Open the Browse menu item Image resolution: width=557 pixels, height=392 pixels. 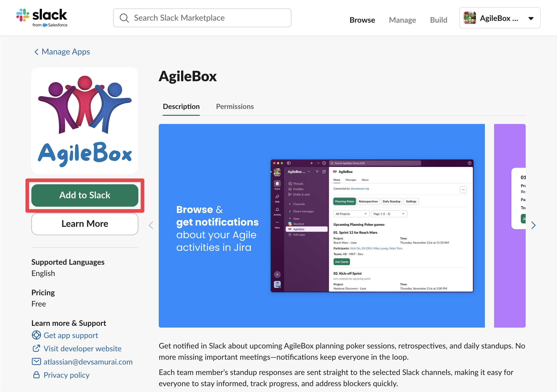pyautogui.click(x=362, y=20)
